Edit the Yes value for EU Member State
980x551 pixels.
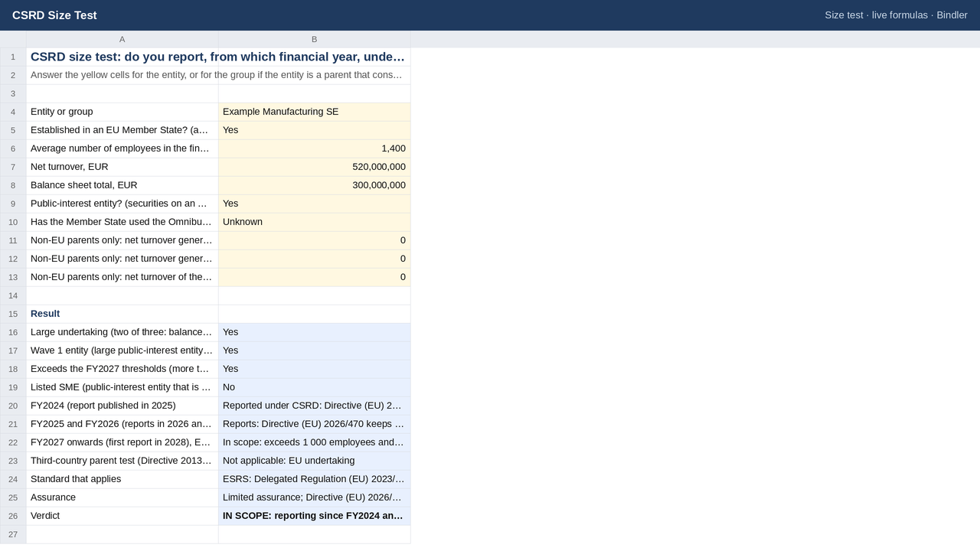coord(315,130)
